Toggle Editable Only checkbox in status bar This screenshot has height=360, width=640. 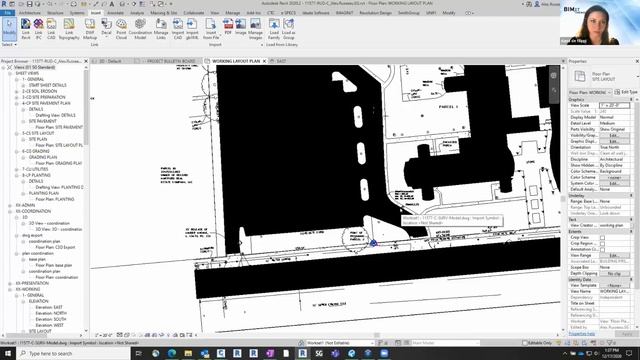pos(525,343)
